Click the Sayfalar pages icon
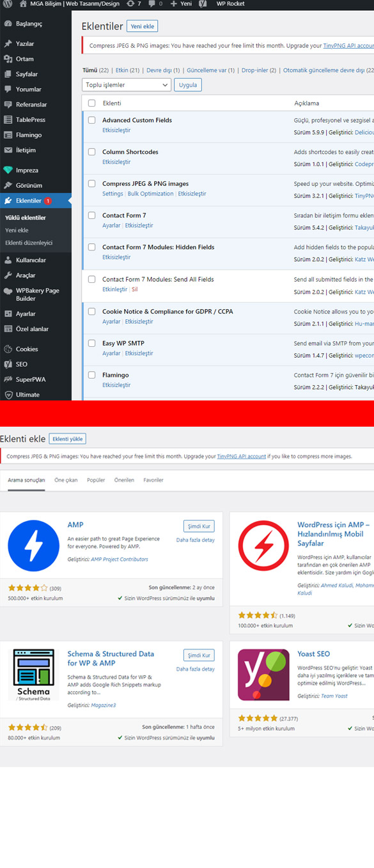 click(8, 74)
